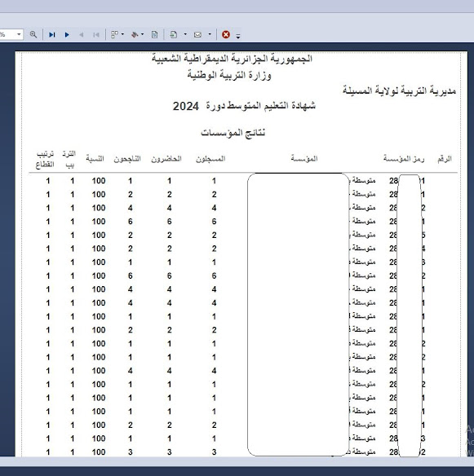This screenshot has width=474, height=476.
Task: Click the value 3 under الناجحون
Action: point(131,452)
